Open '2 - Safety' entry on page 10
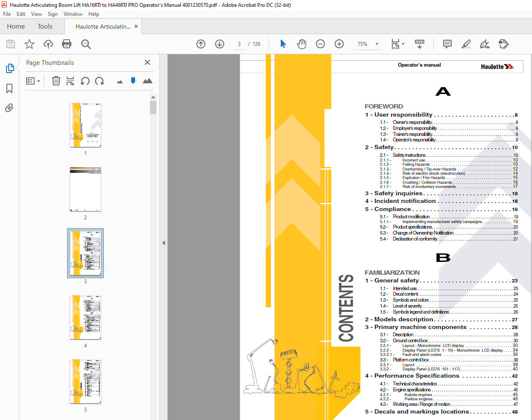 [x=441, y=147]
